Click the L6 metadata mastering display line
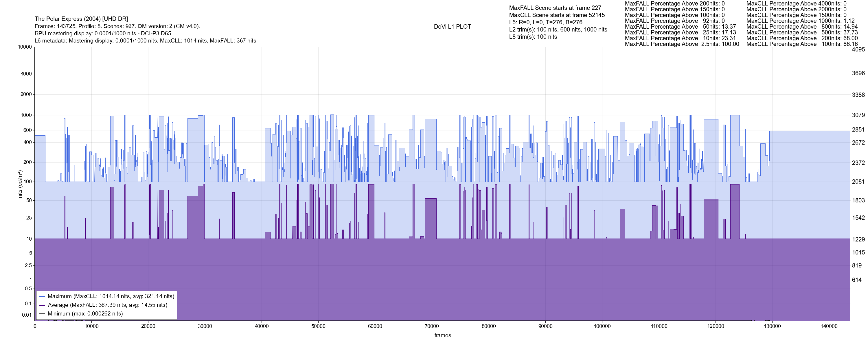868x347 pixels. pos(145,41)
